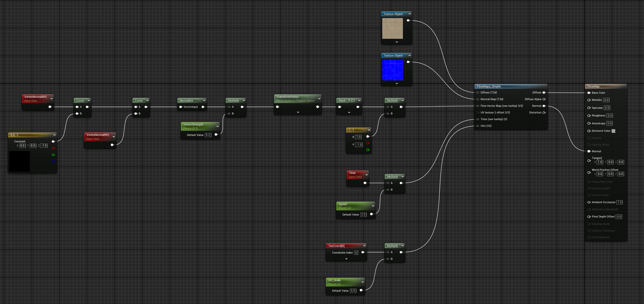Click the Time node output pin
This screenshot has height=304, width=644.
(x=365, y=183)
